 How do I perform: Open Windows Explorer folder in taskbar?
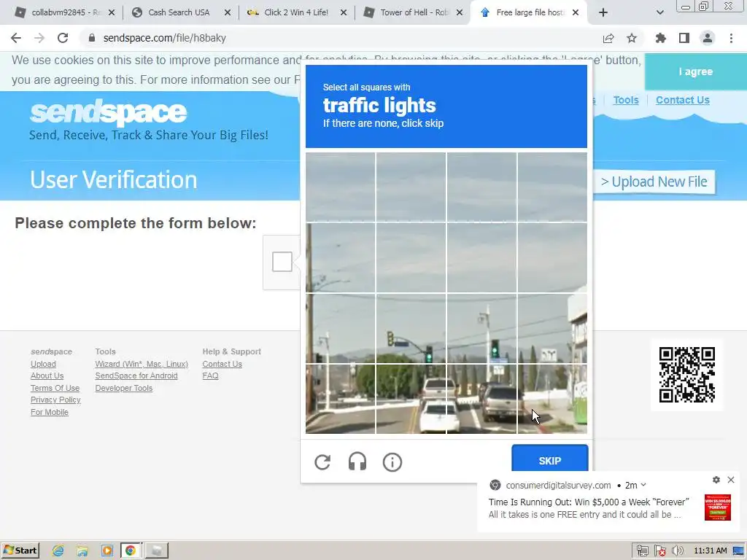point(82,551)
